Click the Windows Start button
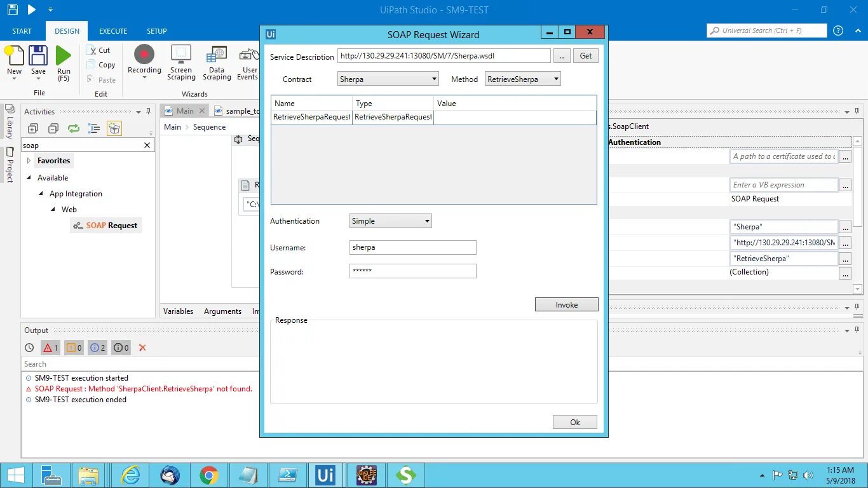 (15, 475)
